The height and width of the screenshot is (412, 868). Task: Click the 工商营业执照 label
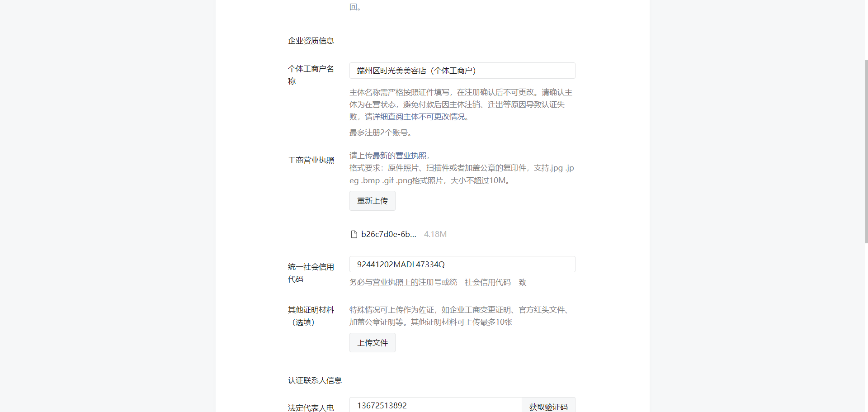coord(311,160)
